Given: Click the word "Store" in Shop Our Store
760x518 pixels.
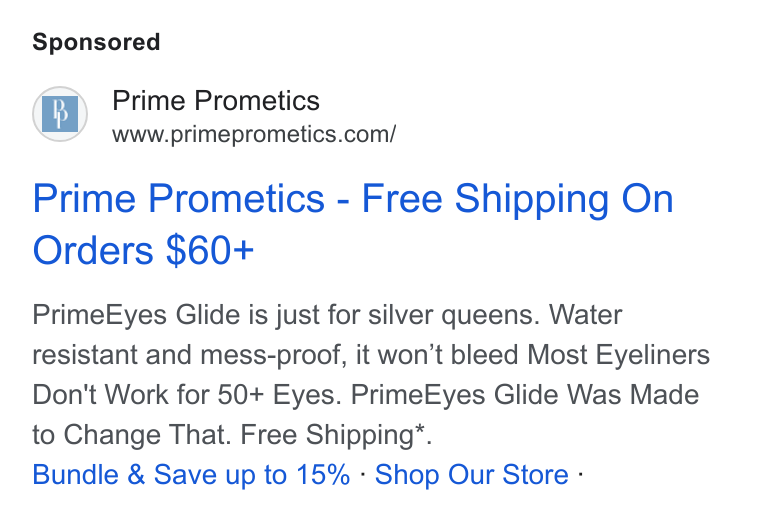Looking at the screenshot, I should click(x=535, y=474).
